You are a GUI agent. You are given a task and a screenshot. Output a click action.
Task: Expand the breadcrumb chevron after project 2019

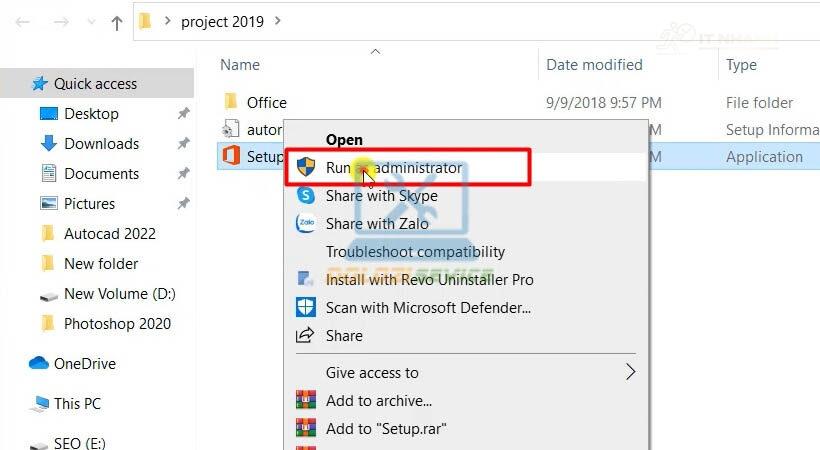click(x=277, y=21)
